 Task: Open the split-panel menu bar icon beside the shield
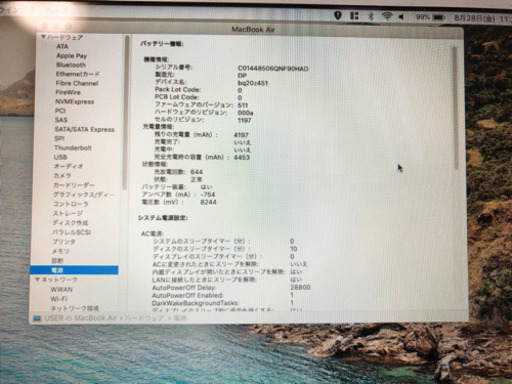pyautogui.click(x=354, y=16)
